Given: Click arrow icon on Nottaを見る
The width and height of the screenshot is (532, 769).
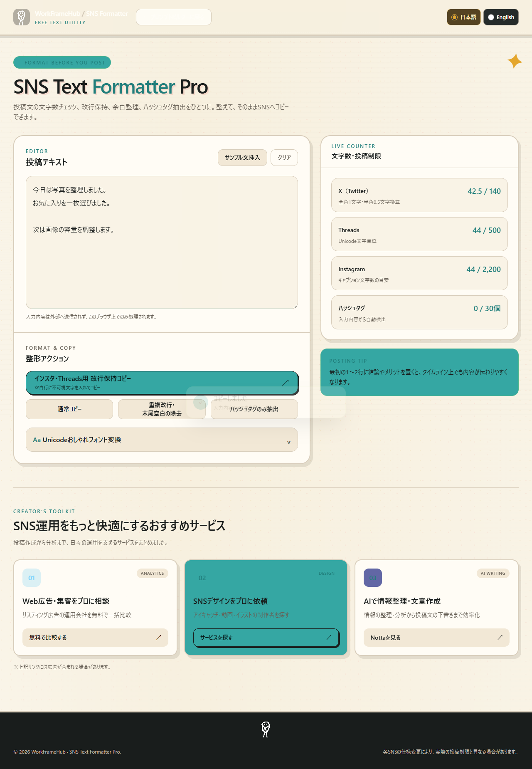Looking at the screenshot, I should 500,638.
